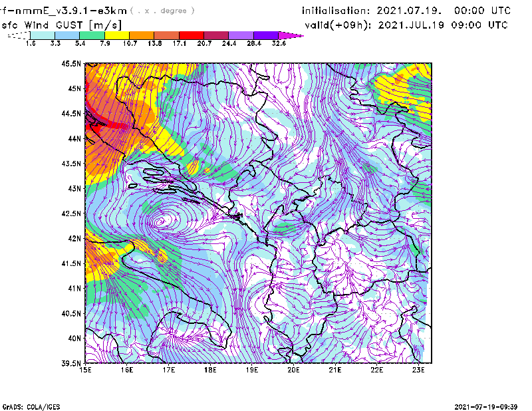
Task: Click the white dashed arrow at colorbar start
Action: pos(19,35)
